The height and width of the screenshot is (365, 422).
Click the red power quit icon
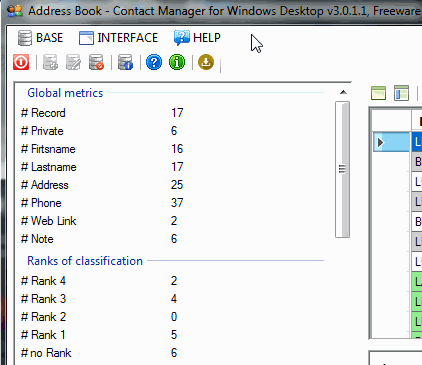[x=21, y=62]
